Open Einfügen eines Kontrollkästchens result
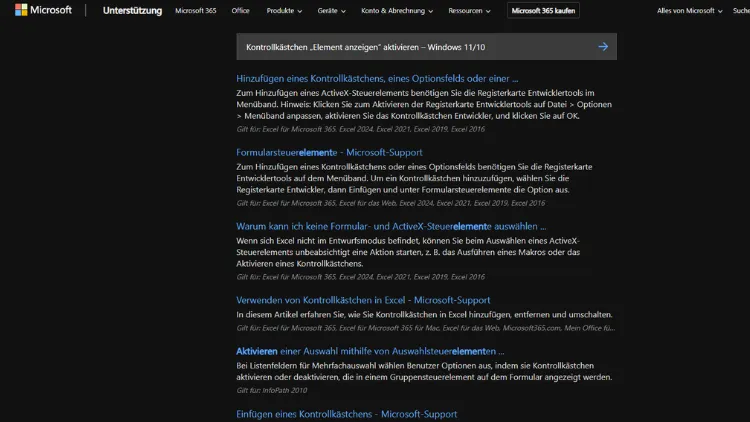 coord(346,414)
